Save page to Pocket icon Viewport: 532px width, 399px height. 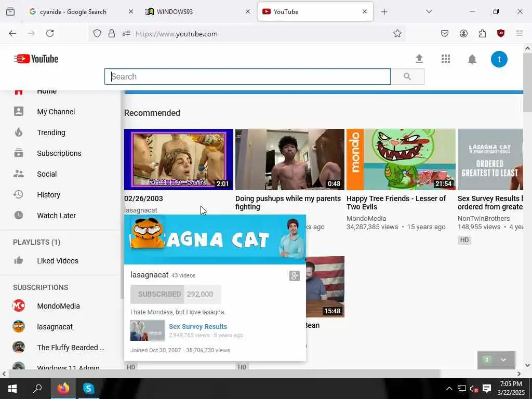click(445, 33)
